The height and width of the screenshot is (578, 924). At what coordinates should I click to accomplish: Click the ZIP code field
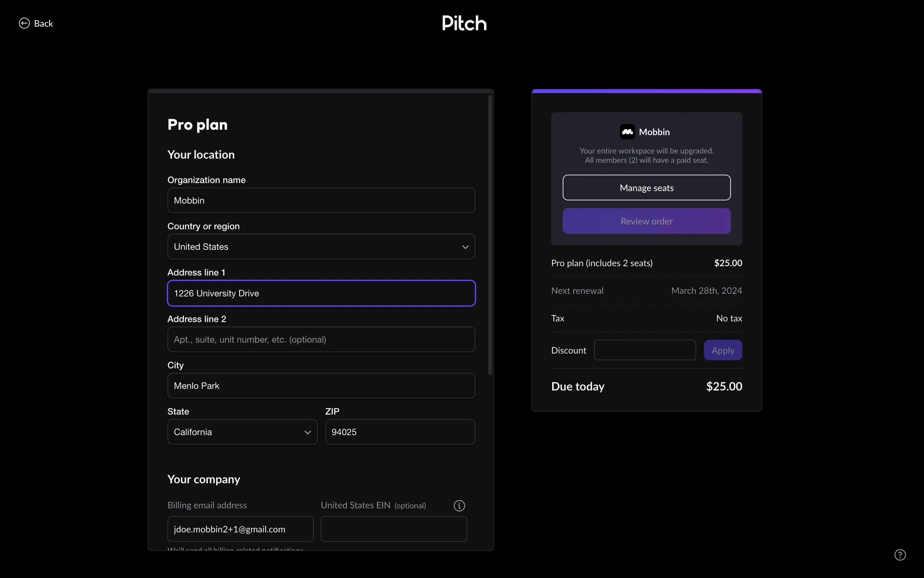click(x=400, y=432)
